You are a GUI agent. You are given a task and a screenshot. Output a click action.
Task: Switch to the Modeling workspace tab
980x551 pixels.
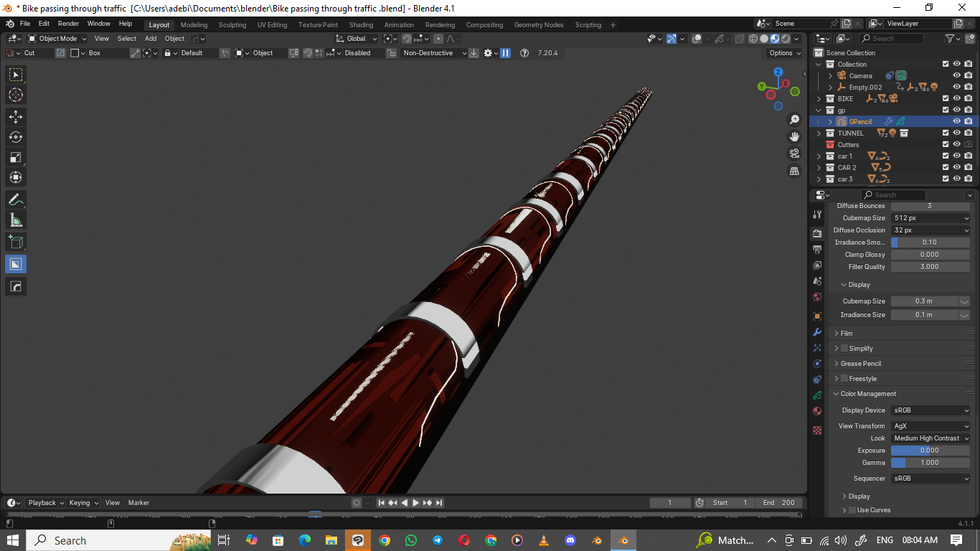[x=194, y=24]
